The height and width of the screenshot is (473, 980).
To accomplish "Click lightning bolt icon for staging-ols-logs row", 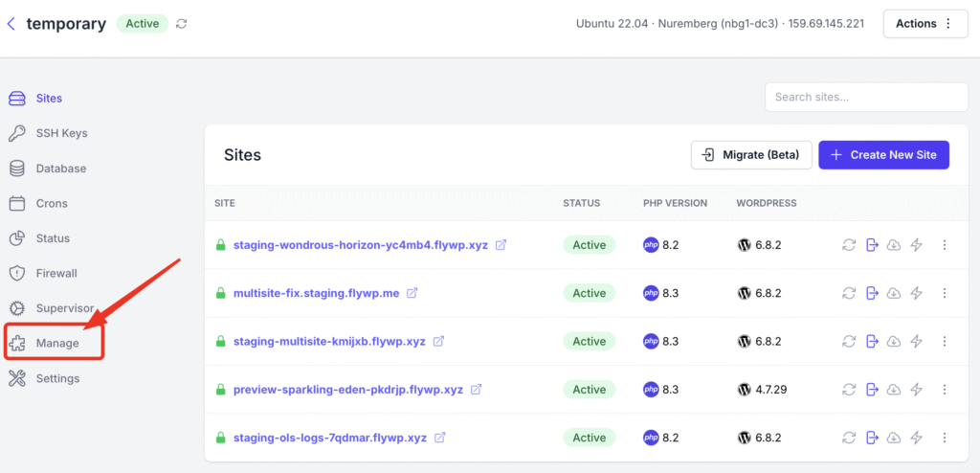I will pos(916,438).
